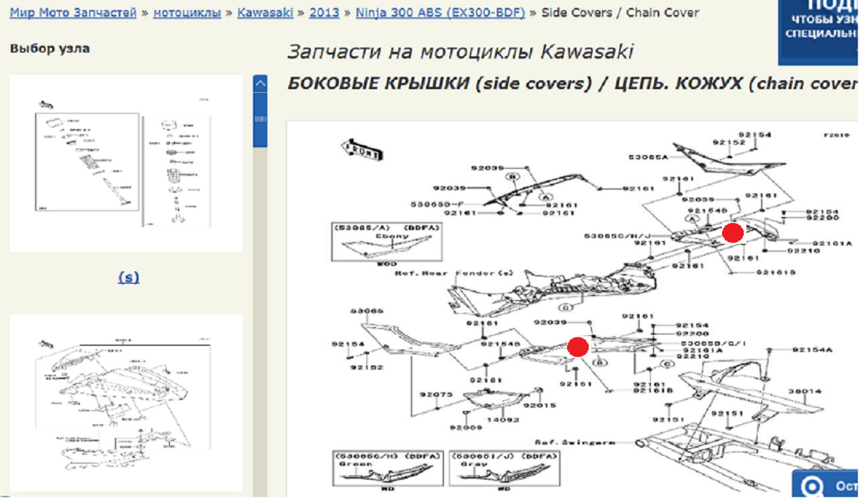Click the blue scrollbar thumb of the node list

[260, 119]
